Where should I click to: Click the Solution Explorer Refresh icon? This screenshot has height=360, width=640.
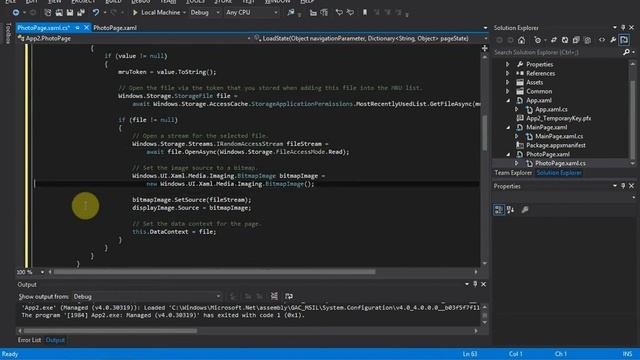564,40
